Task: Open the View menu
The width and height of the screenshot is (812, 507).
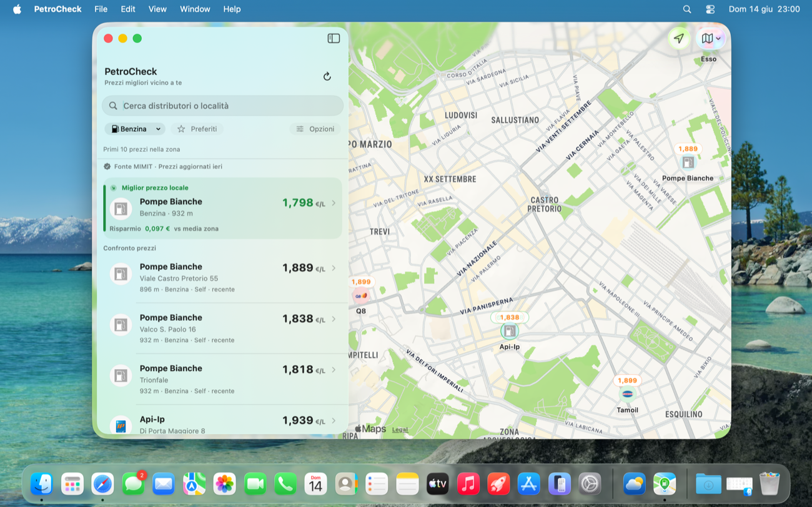Action: 157,9
